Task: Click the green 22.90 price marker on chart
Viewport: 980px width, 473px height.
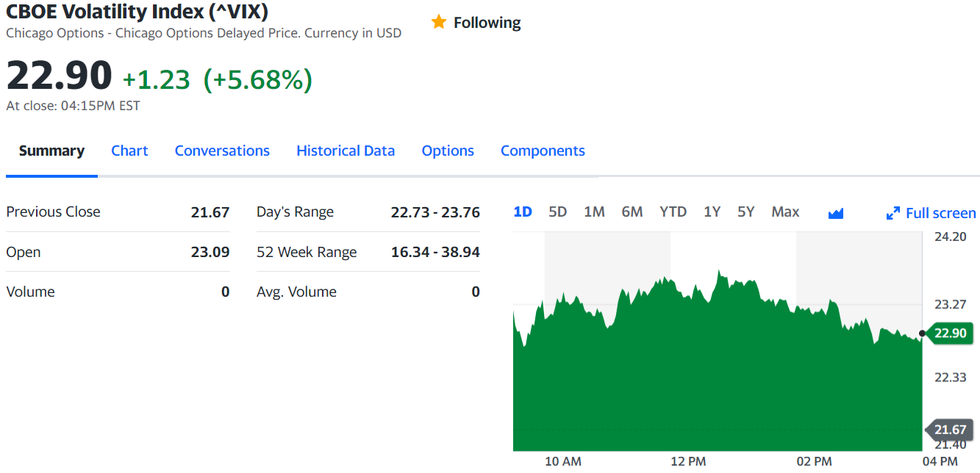Action: [949, 333]
